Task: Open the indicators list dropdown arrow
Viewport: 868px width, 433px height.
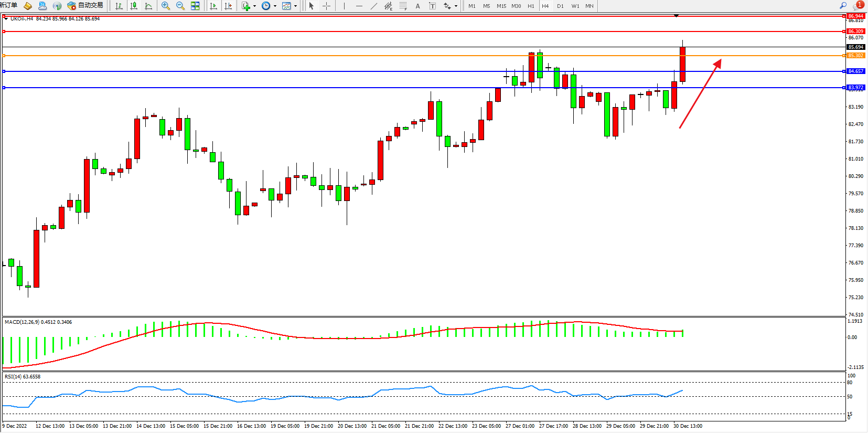Action: click(255, 6)
